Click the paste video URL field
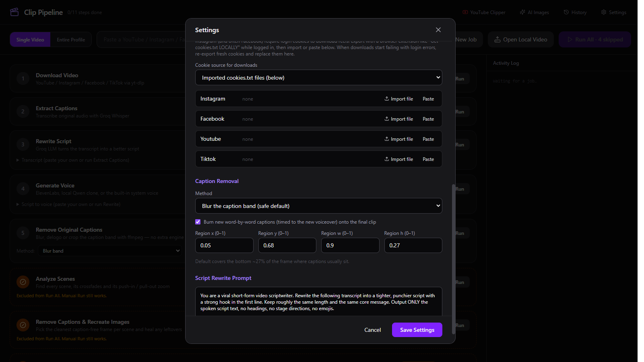Screen dimensions: 644x362 coord(141,39)
